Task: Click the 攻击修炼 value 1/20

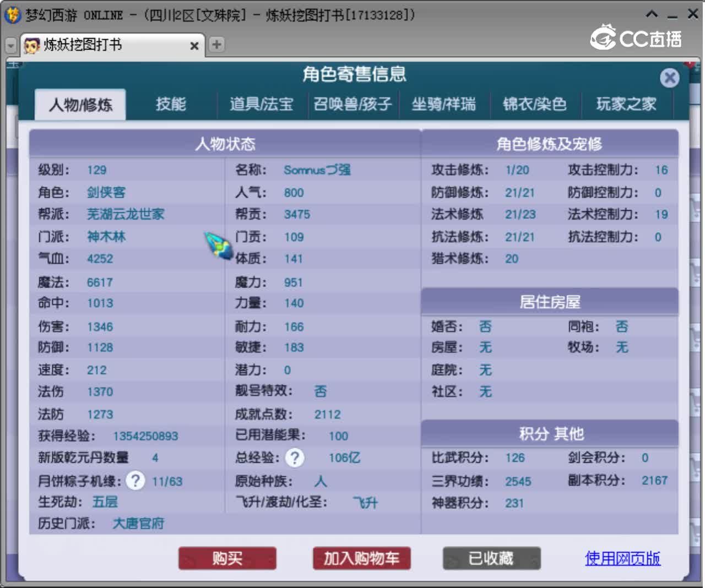Action: click(x=517, y=170)
